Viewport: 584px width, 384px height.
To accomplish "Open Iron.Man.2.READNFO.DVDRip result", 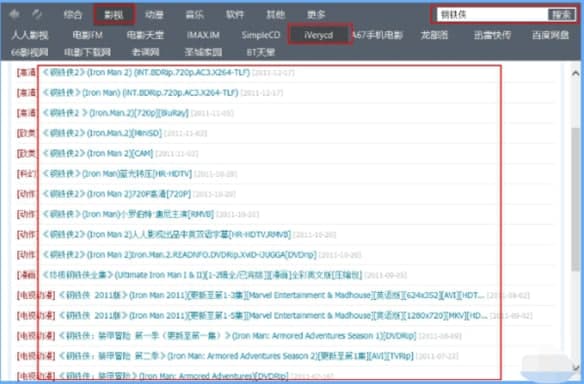I will (179, 255).
